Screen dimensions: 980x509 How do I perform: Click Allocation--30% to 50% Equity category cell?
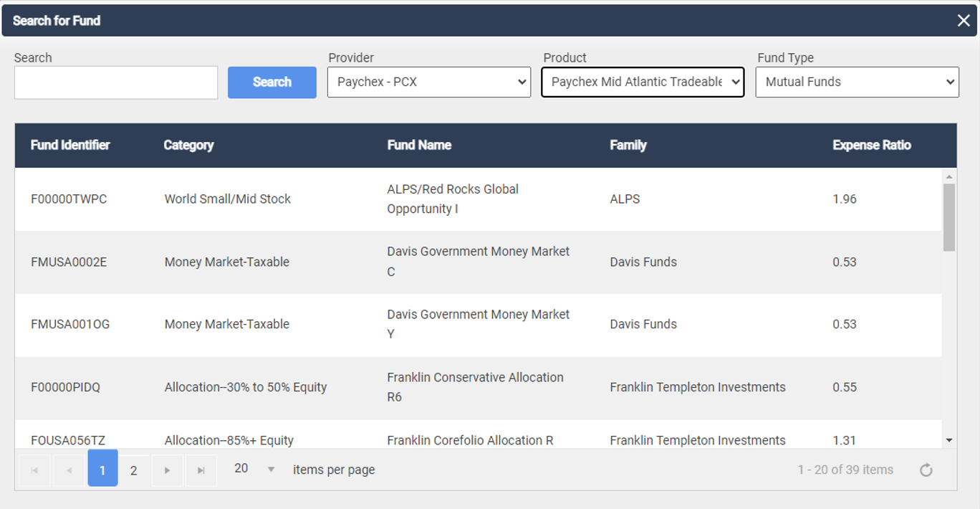pyautogui.click(x=246, y=387)
